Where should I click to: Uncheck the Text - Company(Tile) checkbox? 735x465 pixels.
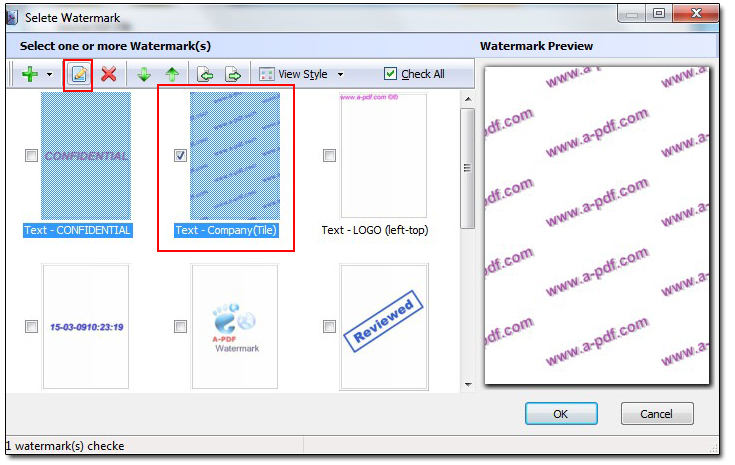click(180, 155)
